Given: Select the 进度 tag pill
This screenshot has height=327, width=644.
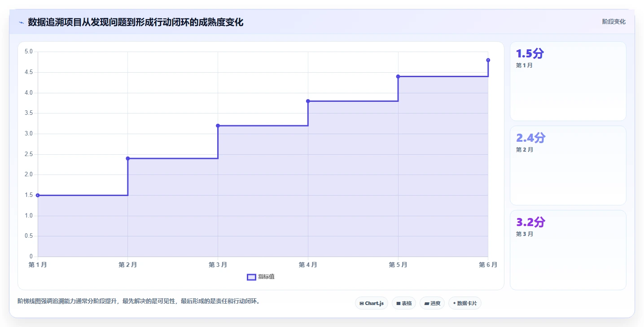Looking at the screenshot, I should click(x=432, y=303).
